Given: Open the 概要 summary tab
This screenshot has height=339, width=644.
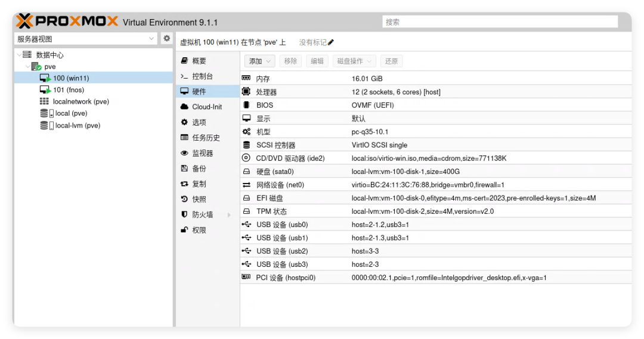Looking at the screenshot, I should (x=208, y=61).
